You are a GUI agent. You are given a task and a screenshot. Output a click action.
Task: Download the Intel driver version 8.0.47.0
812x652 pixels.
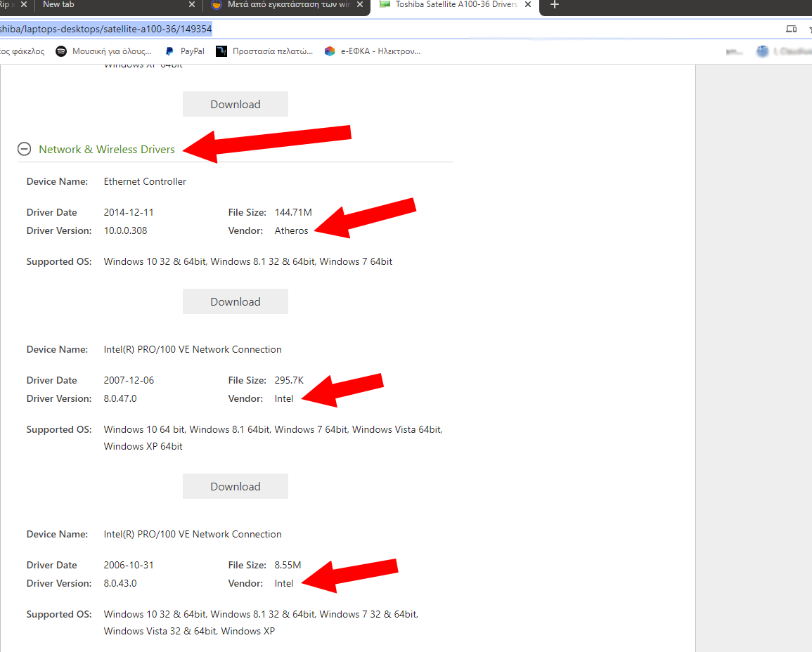[x=235, y=486]
